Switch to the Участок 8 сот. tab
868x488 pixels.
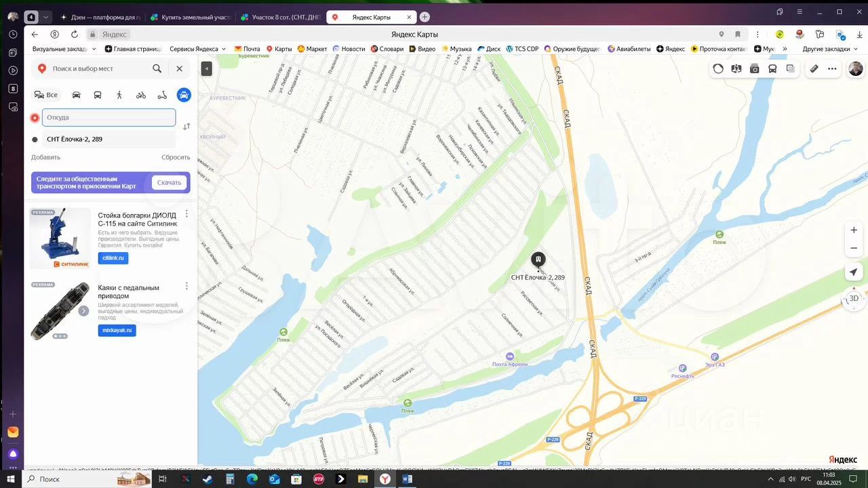coord(281,17)
